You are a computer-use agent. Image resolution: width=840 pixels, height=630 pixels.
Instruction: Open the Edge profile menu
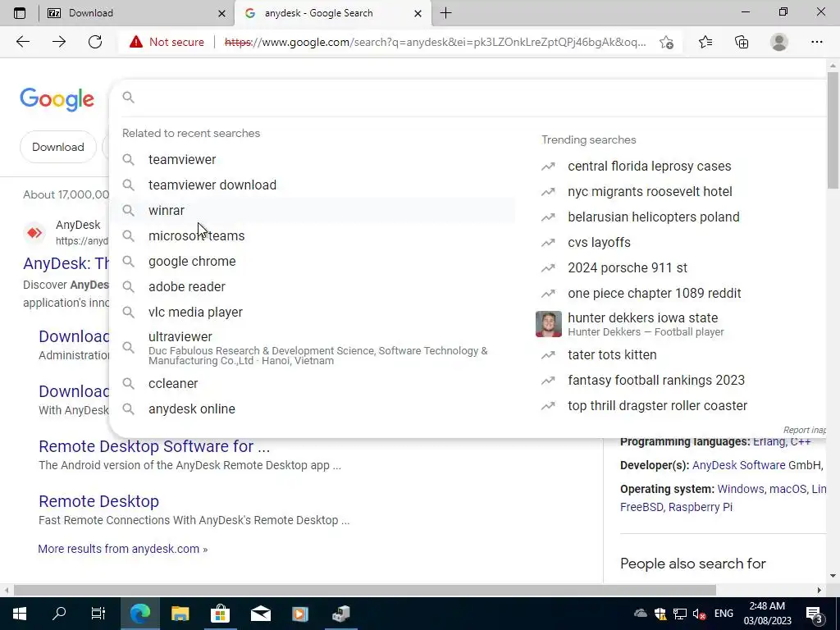[x=779, y=42]
